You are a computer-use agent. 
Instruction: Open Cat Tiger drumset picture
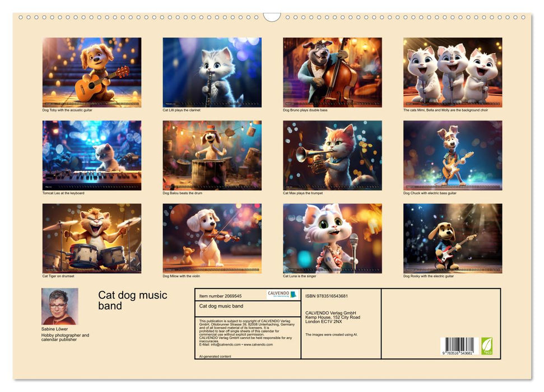92,238
